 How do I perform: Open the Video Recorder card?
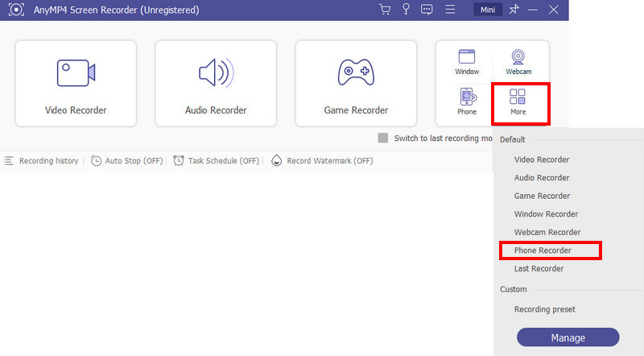click(76, 84)
